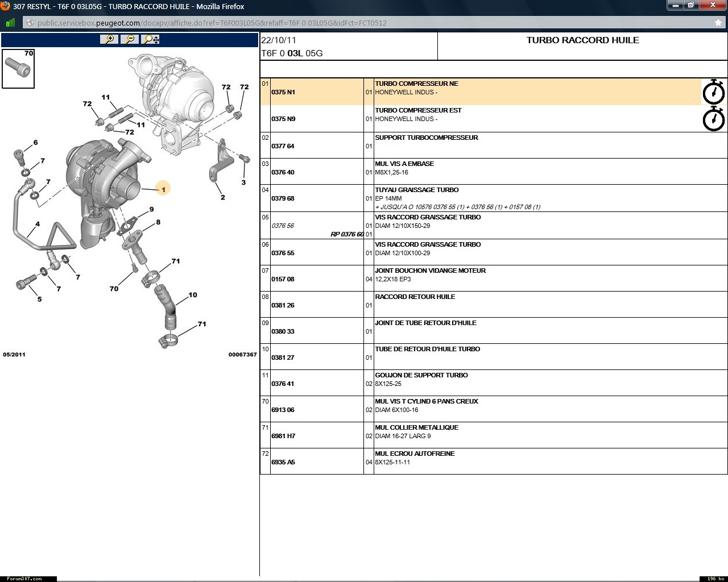Open the bolt 70 detail thumbnail
728x582 pixels.
click(18, 69)
